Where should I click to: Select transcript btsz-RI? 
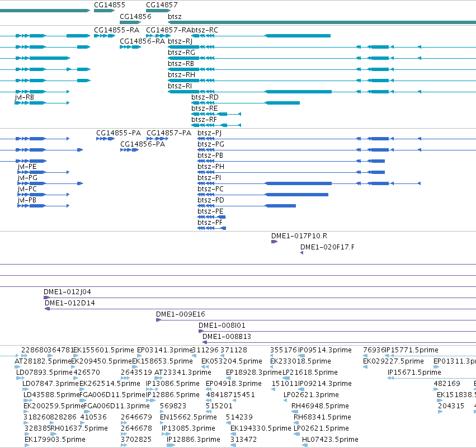(x=180, y=86)
